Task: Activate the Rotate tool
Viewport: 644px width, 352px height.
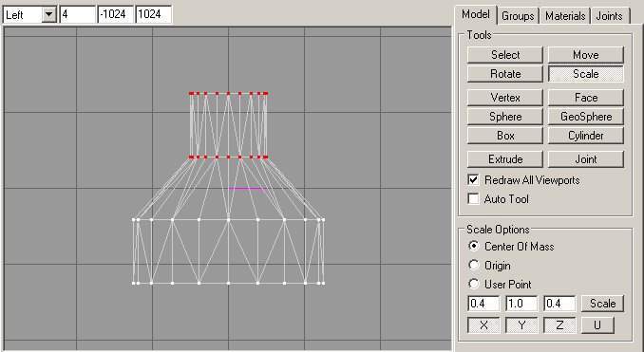Action: click(505, 74)
